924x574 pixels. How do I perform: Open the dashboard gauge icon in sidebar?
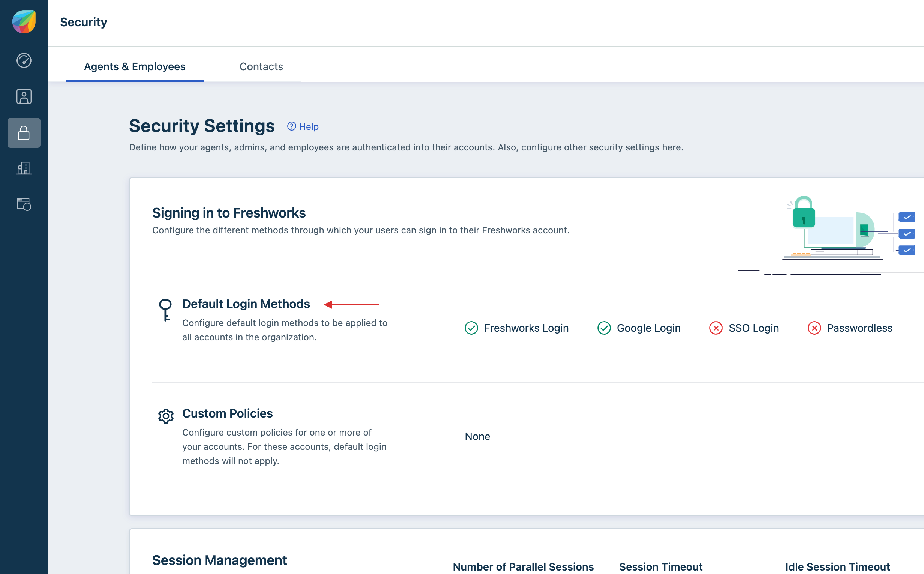point(24,60)
